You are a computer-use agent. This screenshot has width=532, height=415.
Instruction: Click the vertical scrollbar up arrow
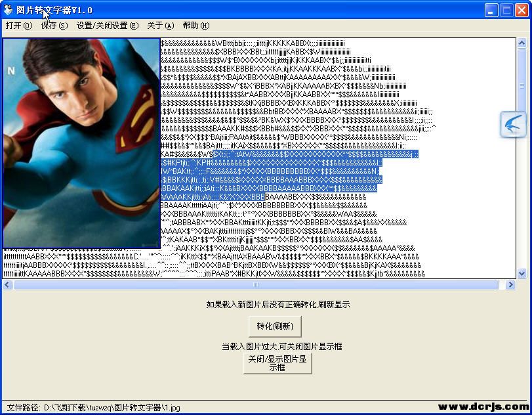tap(522, 44)
